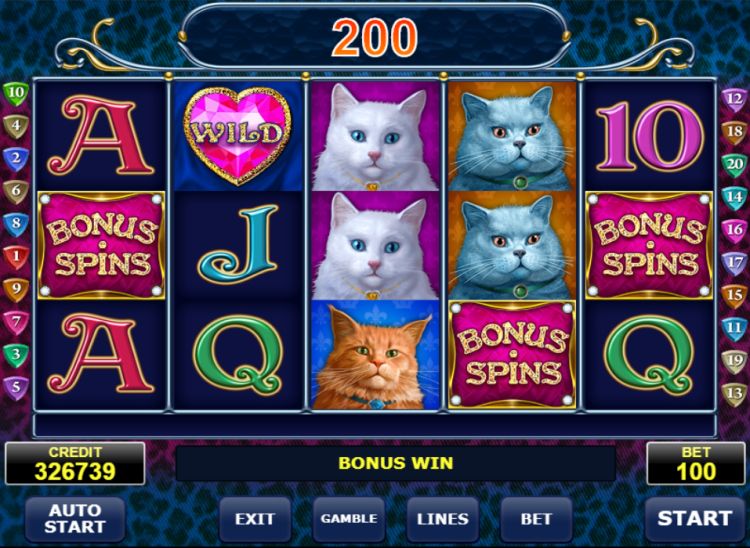Viewport: 750px width, 548px height.
Task: Click the START button
Action: (x=695, y=519)
